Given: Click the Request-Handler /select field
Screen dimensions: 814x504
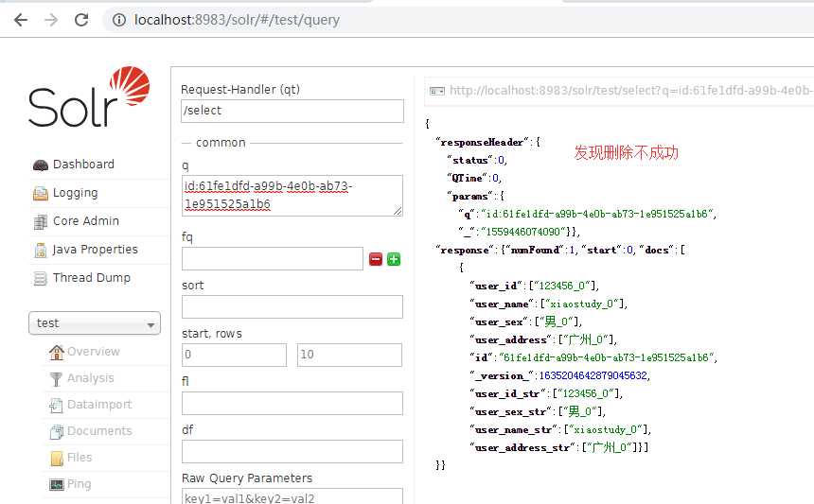Looking at the screenshot, I should click(x=292, y=111).
